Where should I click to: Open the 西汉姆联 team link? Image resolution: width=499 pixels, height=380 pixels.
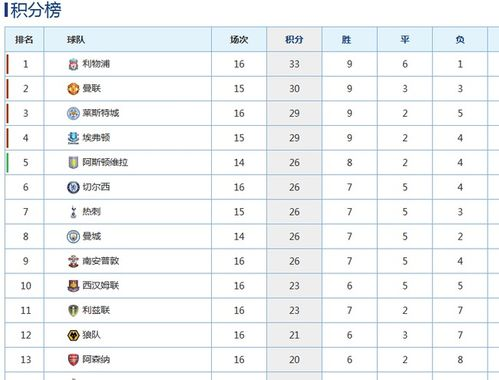pos(101,286)
